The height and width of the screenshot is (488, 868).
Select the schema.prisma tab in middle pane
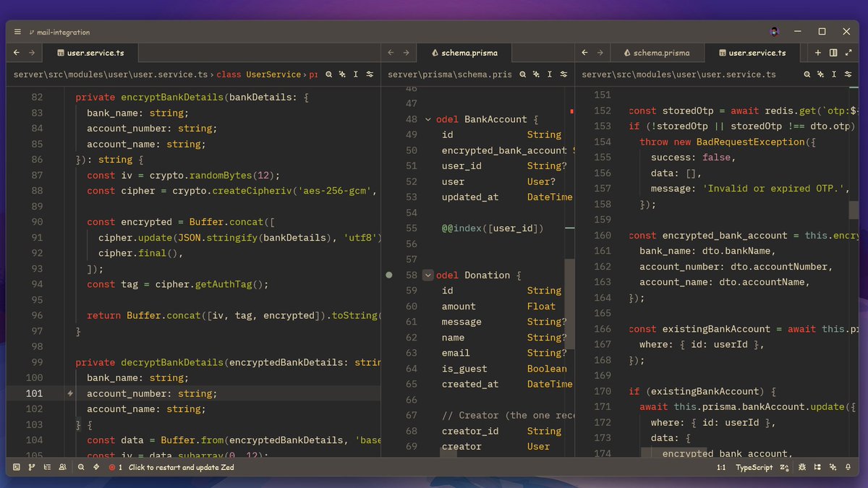point(463,53)
